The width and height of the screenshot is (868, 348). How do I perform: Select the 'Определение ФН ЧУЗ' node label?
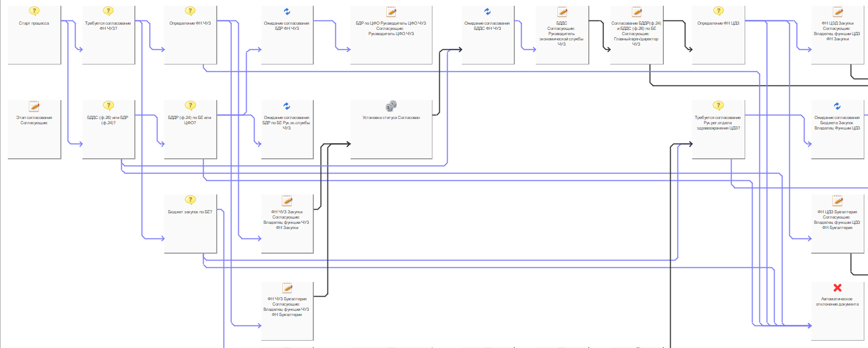click(190, 23)
